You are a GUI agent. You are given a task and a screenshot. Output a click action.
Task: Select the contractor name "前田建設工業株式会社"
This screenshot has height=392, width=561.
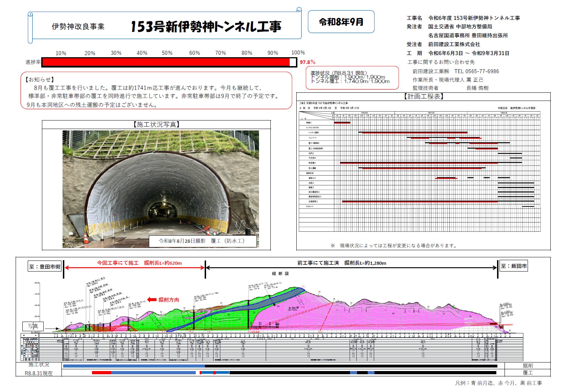pos(454,44)
